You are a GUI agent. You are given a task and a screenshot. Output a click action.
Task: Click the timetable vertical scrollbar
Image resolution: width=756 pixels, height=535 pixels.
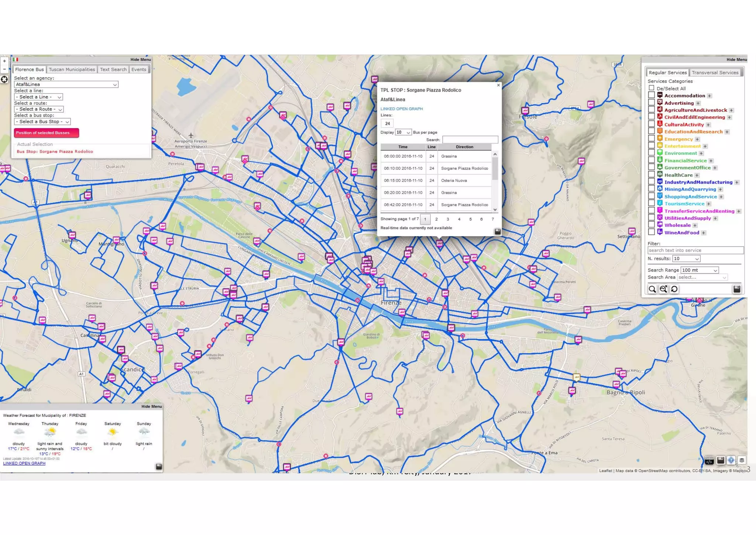pyautogui.click(x=495, y=168)
